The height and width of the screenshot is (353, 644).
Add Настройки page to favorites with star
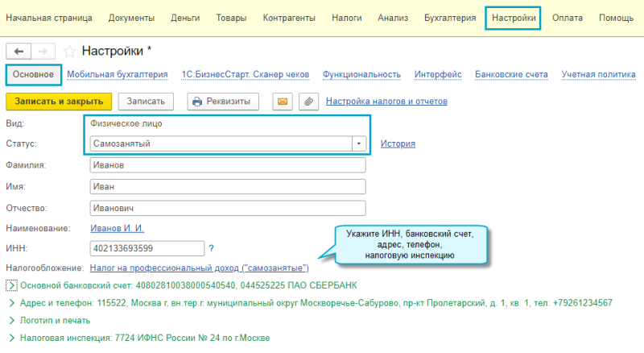(69, 52)
